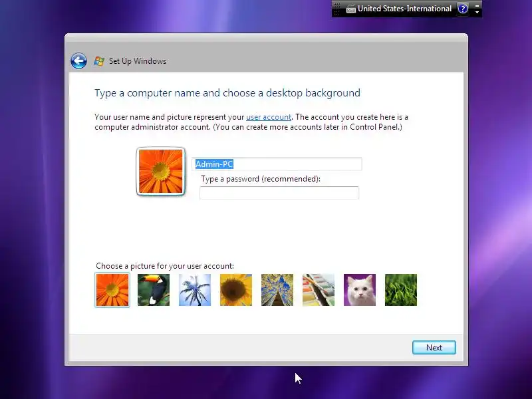532x399 pixels.
Task: Open language bar help icon
Action: [462, 9]
